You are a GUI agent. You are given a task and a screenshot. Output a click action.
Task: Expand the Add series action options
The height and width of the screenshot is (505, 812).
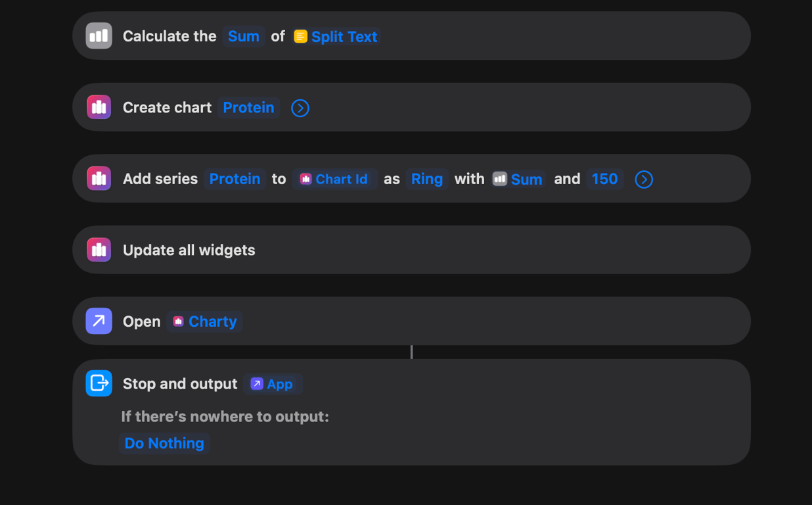coord(644,180)
